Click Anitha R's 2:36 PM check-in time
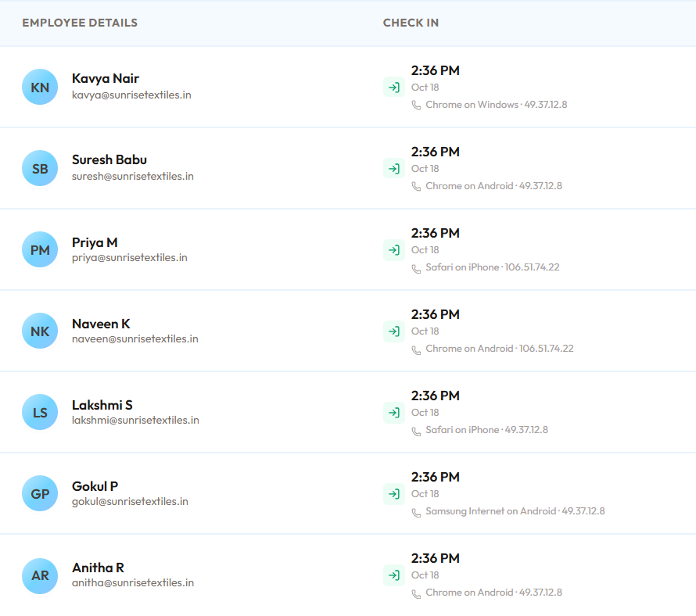Screen dimensions: 696x616 (435, 558)
